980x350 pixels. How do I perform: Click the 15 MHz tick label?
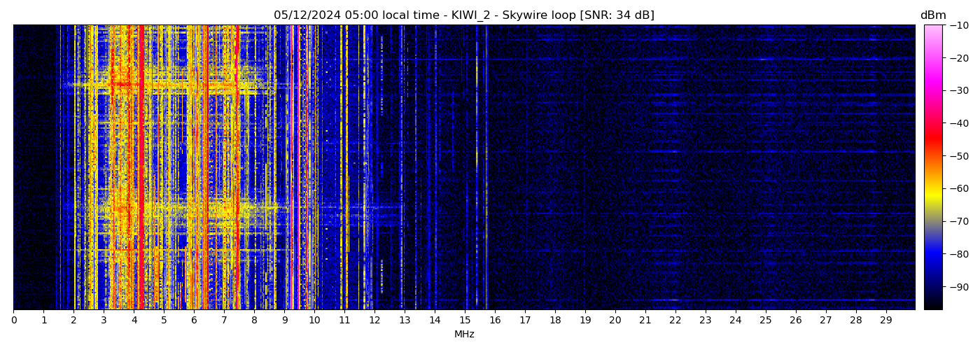tap(465, 321)
